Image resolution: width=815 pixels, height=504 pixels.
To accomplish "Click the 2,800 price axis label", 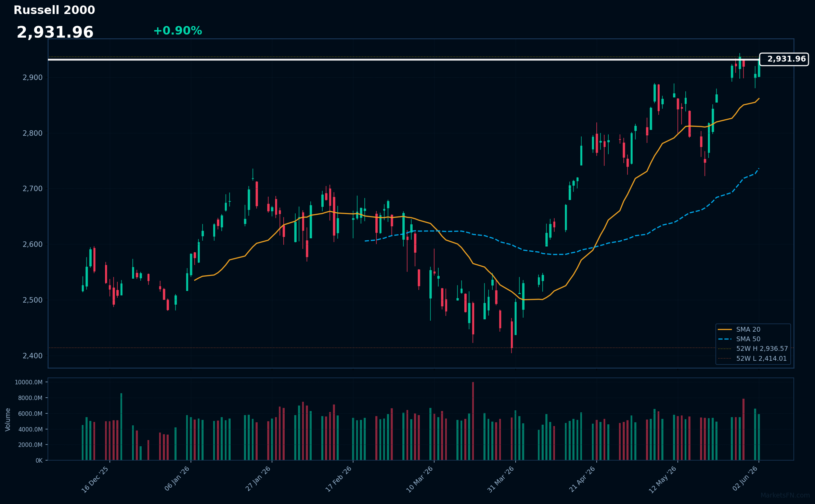I will (x=33, y=133).
